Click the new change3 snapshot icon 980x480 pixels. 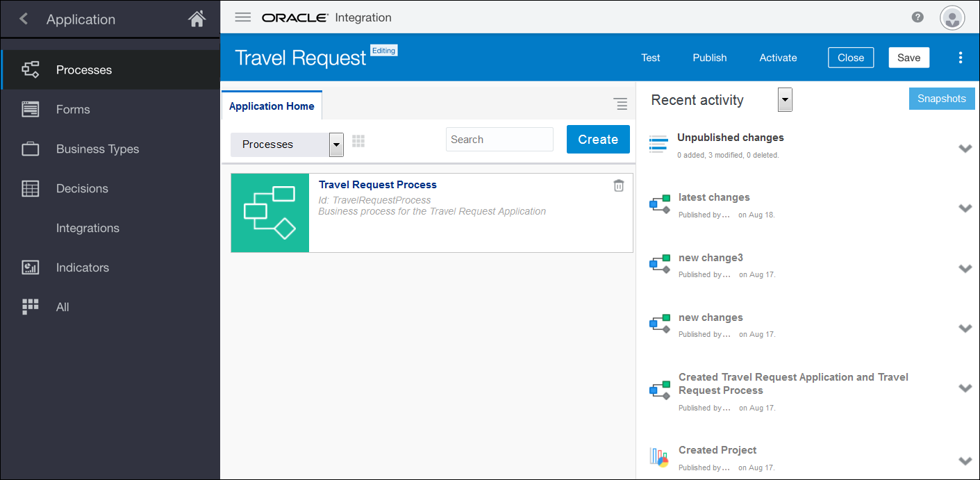point(660,265)
